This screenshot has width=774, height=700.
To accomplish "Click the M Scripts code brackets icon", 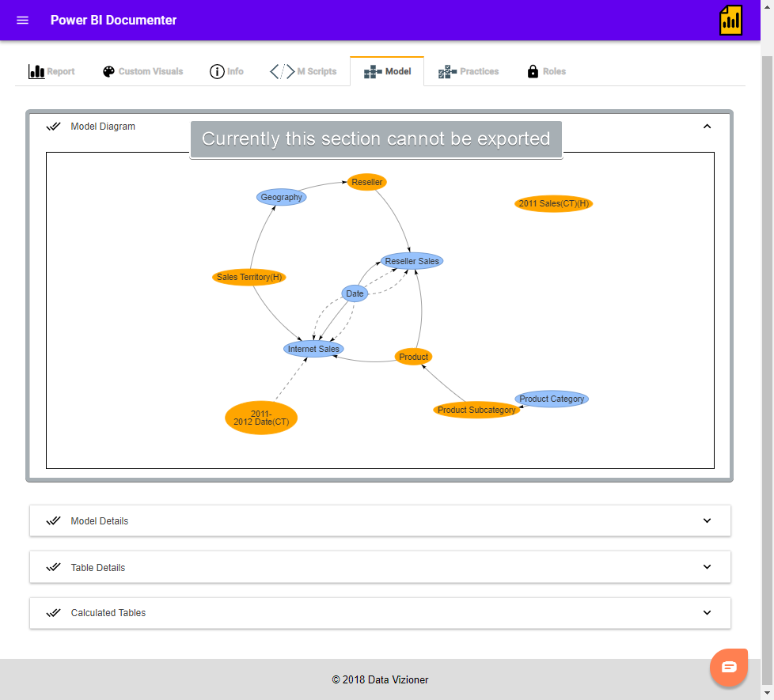I will [x=283, y=71].
